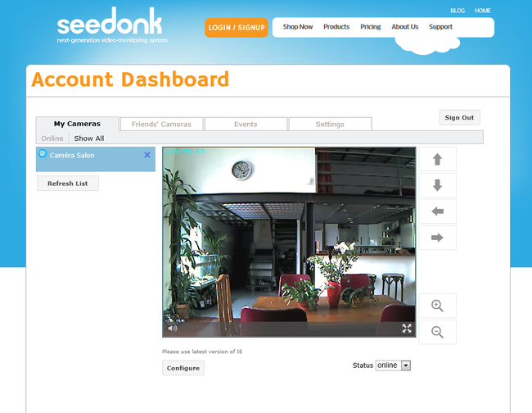The image size is (532, 413).
Task: Click the Sign Out button
Action: coord(459,117)
